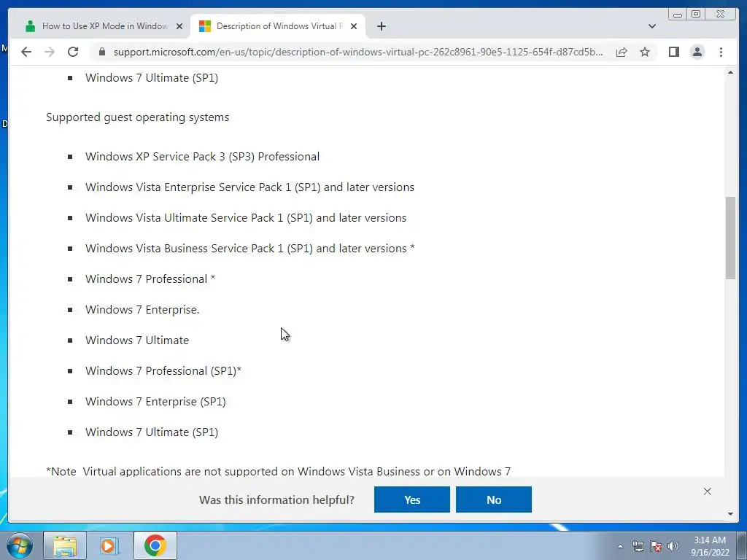The image size is (747, 560).
Task: View site info via the padlock icon
Action: (102, 52)
